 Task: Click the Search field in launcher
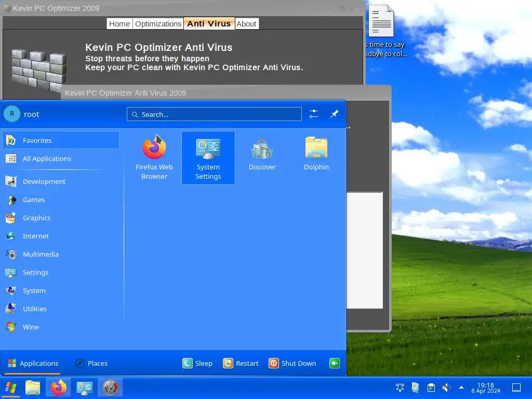pos(214,114)
